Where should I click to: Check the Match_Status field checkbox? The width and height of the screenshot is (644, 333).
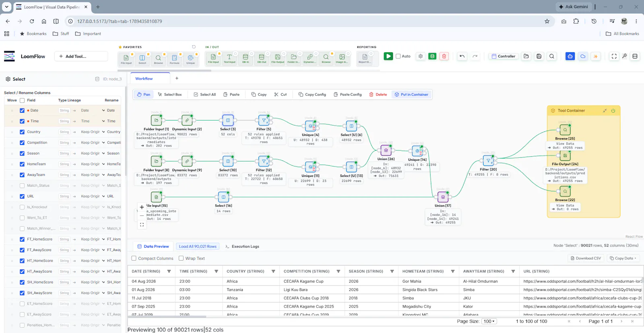[x=22, y=186]
